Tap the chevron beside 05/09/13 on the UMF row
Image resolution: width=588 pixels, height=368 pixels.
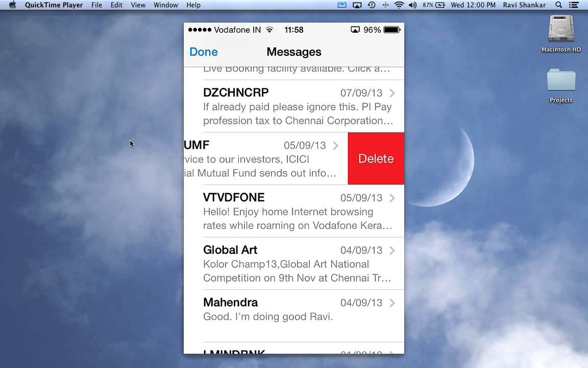(x=336, y=145)
